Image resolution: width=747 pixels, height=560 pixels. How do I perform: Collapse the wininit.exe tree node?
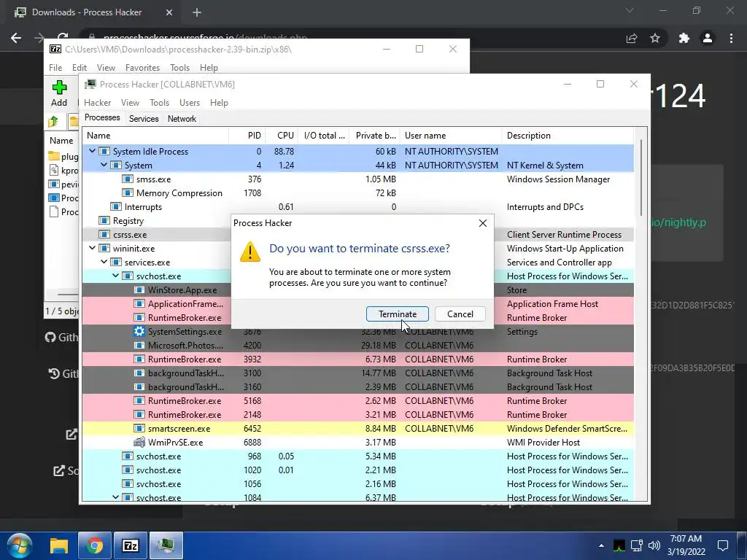pyautogui.click(x=92, y=248)
